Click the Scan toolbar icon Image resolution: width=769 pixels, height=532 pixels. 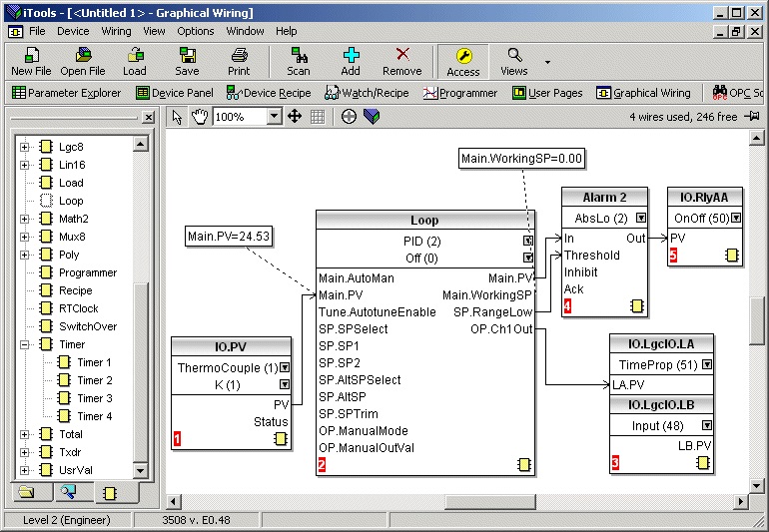[298, 62]
